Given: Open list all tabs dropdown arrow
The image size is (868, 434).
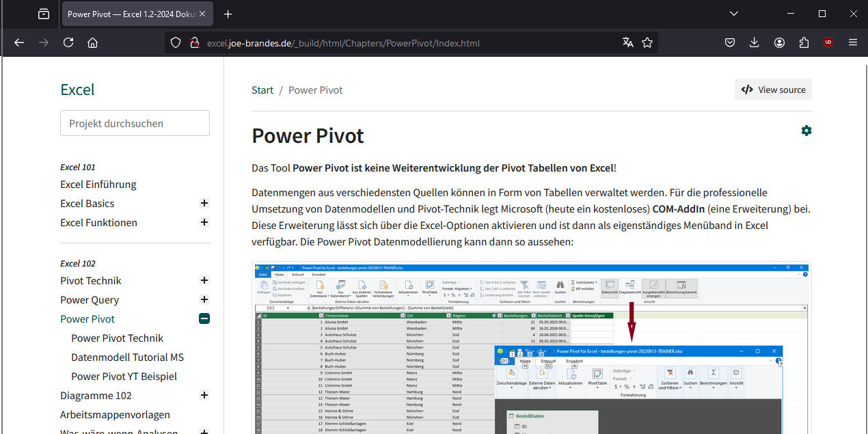Looking at the screenshot, I should pos(734,14).
